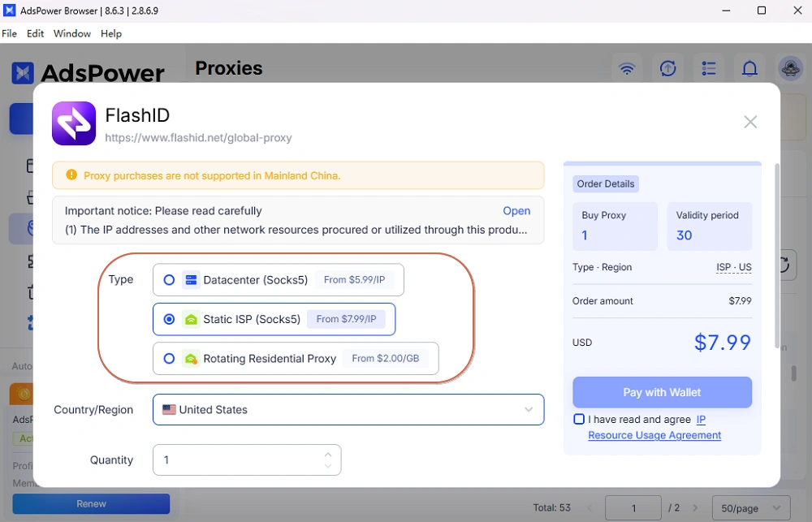The width and height of the screenshot is (812, 522).
Task: Open the Resource Usage Agreement link
Action: (654, 435)
